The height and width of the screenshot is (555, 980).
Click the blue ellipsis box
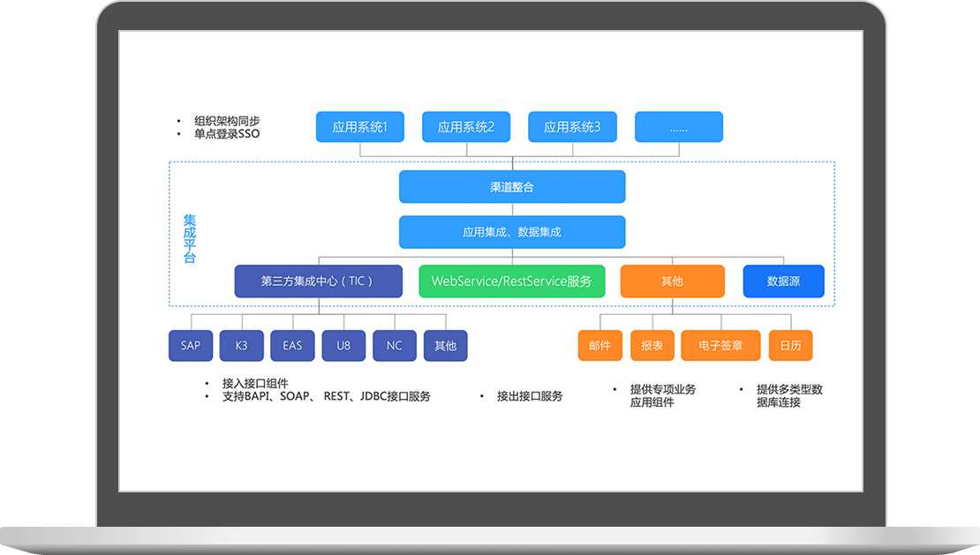pos(678,127)
